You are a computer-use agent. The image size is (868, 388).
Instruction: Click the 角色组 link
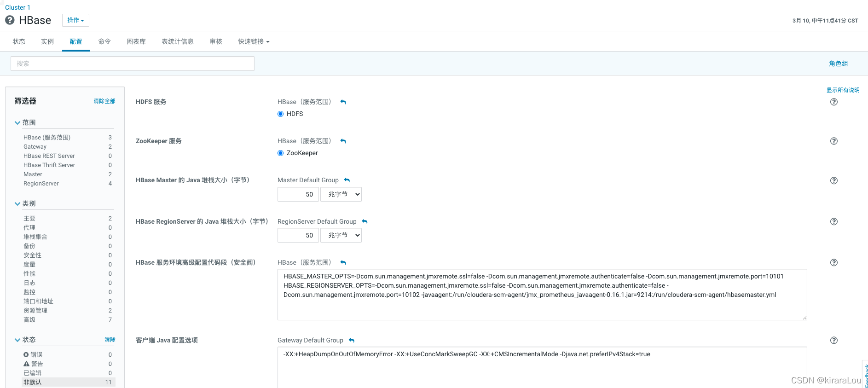coord(839,64)
